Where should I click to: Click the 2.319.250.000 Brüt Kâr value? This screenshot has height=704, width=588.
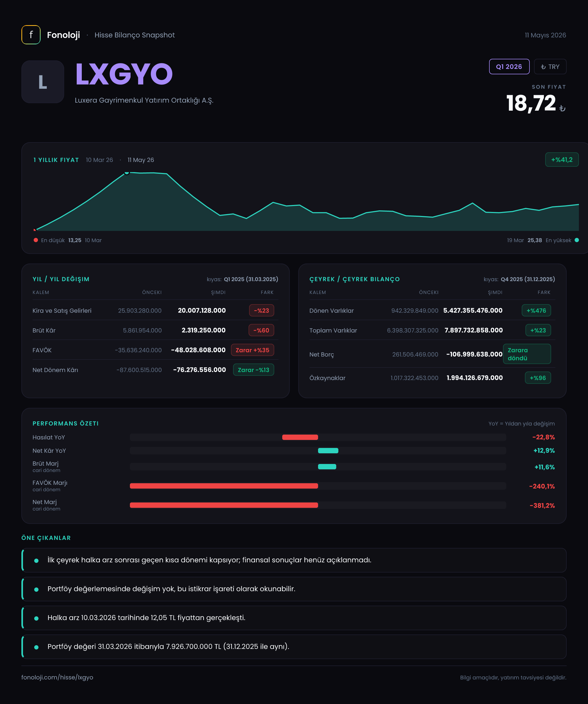pyautogui.click(x=203, y=330)
